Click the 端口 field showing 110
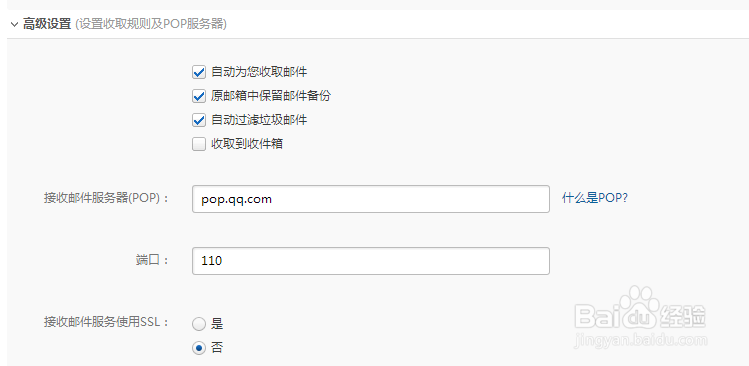 (x=371, y=261)
